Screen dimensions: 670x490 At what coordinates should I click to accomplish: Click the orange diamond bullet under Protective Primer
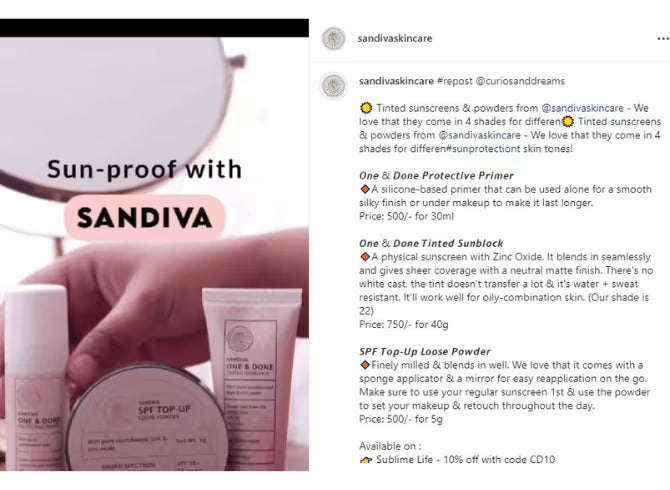[x=365, y=189]
